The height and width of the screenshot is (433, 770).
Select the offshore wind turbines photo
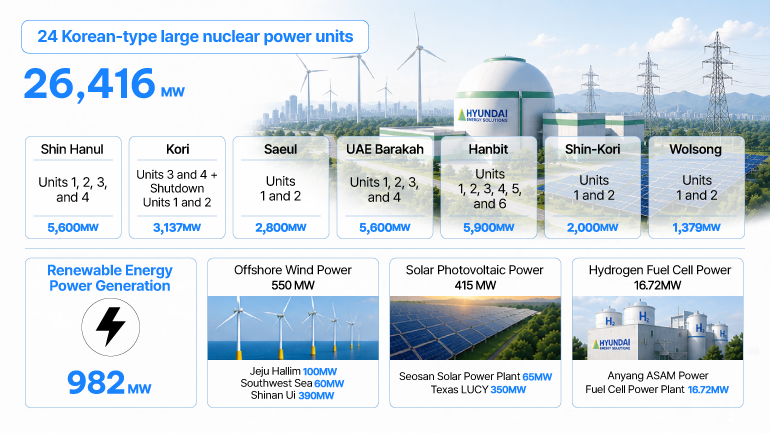pos(293,327)
